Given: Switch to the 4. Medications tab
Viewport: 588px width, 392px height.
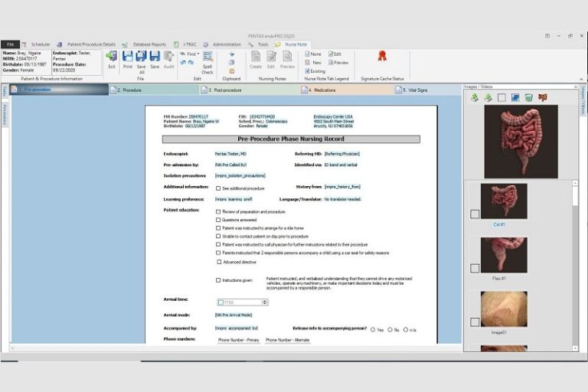Looking at the screenshot, I should tap(322, 90).
